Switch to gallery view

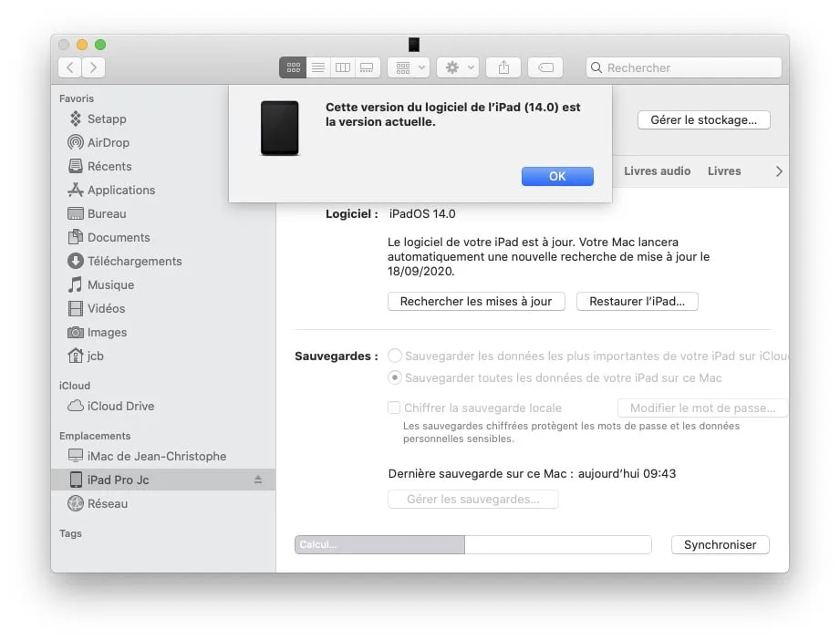[367, 67]
